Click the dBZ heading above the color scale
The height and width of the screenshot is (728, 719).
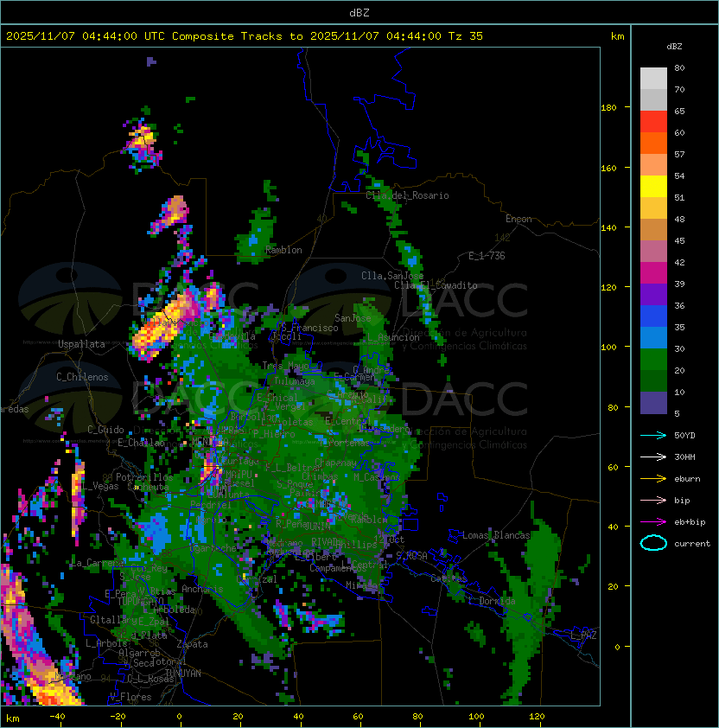tap(674, 47)
